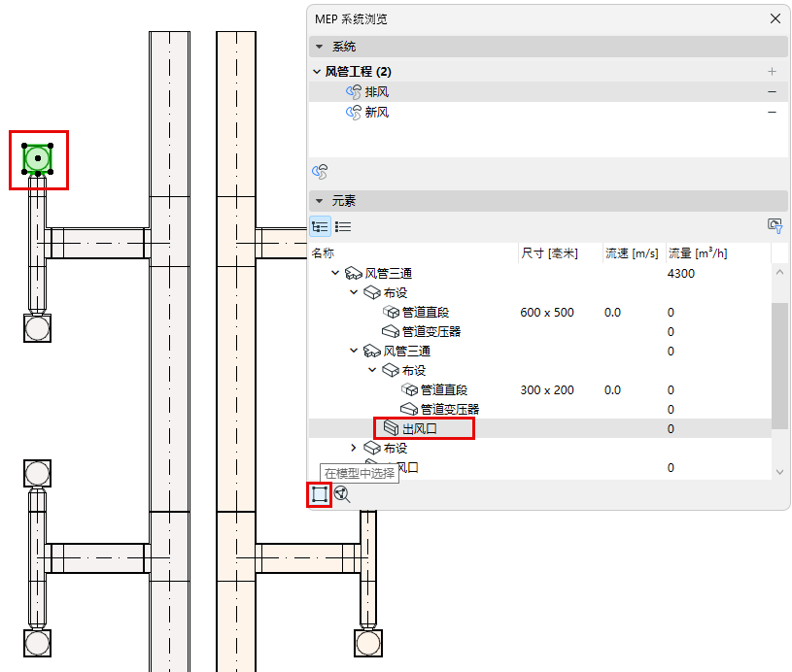Select the 排风 system row
The width and height of the screenshot is (792, 672).
548,92
